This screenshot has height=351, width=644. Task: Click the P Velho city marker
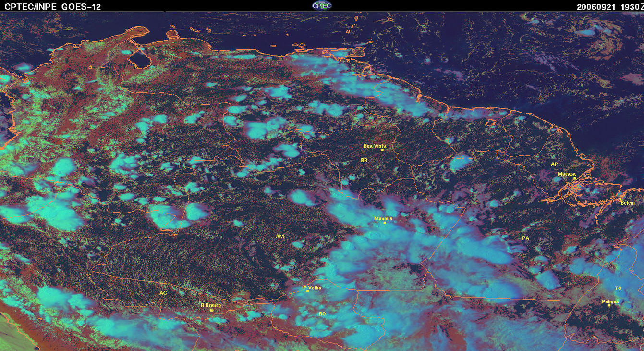[x=307, y=291]
